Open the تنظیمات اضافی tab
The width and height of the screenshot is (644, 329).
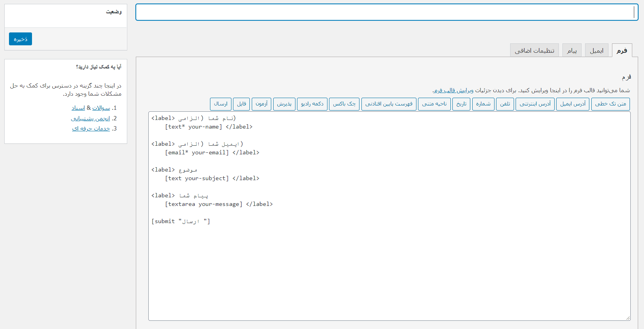[x=534, y=50]
